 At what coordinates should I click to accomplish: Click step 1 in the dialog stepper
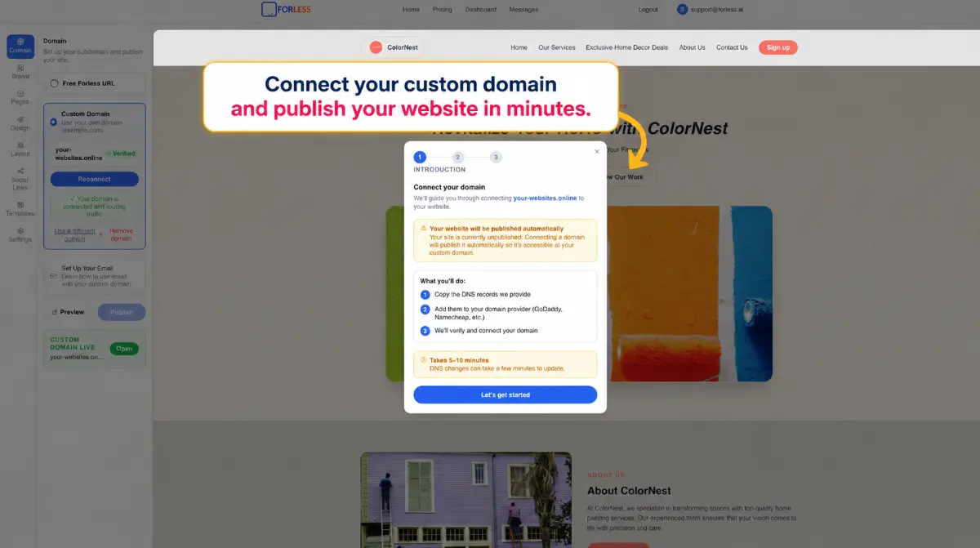click(x=420, y=157)
